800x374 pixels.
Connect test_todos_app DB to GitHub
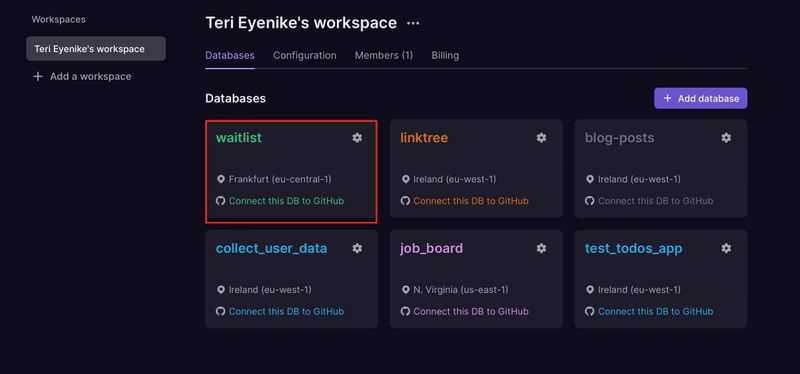coord(656,311)
